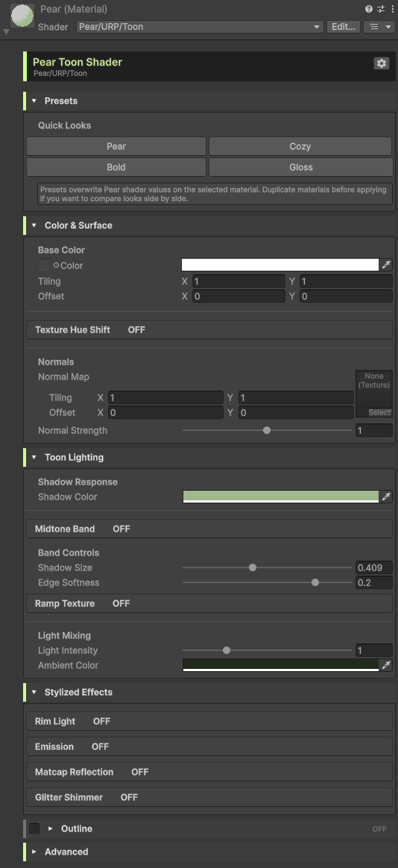Apply the Cozy quick look preset
Viewport: 398px width, 868px height.
(300, 146)
